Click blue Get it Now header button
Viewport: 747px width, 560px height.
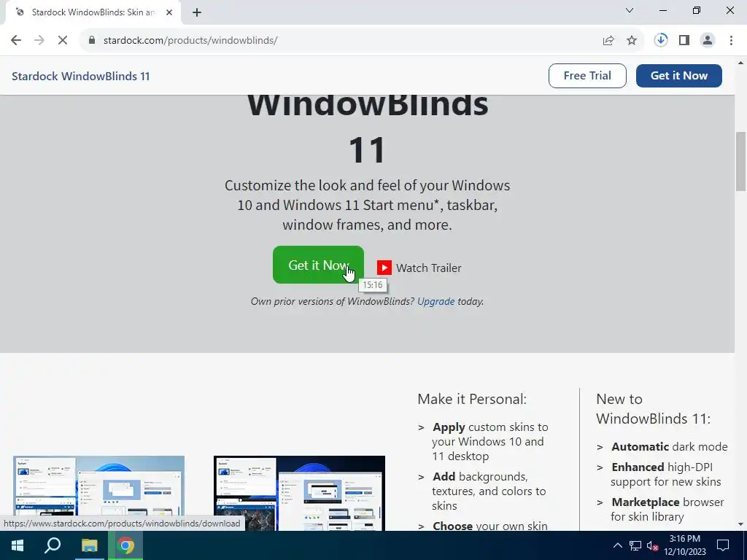pos(679,76)
